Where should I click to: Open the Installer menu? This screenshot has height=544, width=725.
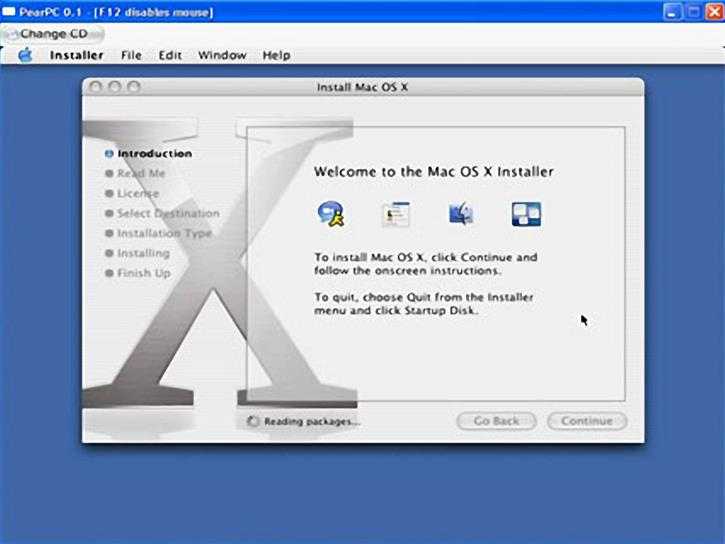pyautogui.click(x=77, y=55)
